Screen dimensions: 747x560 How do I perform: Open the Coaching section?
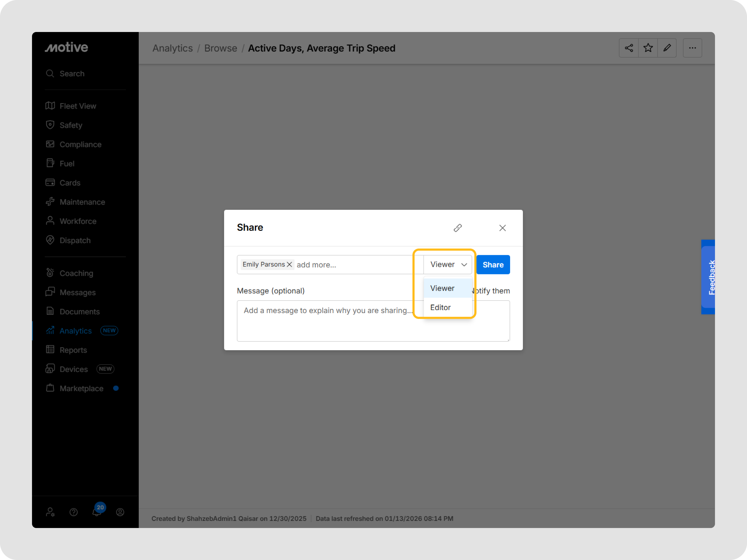tap(76, 273)
